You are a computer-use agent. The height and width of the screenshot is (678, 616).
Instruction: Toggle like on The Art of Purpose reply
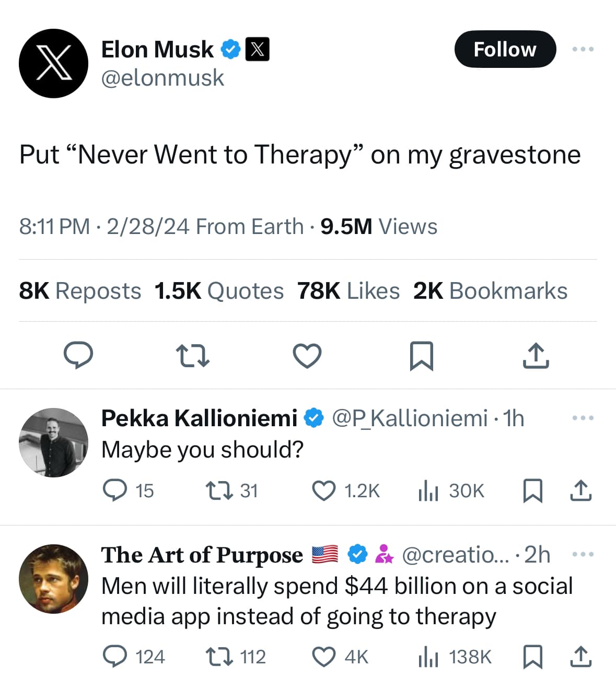point(325,657)
